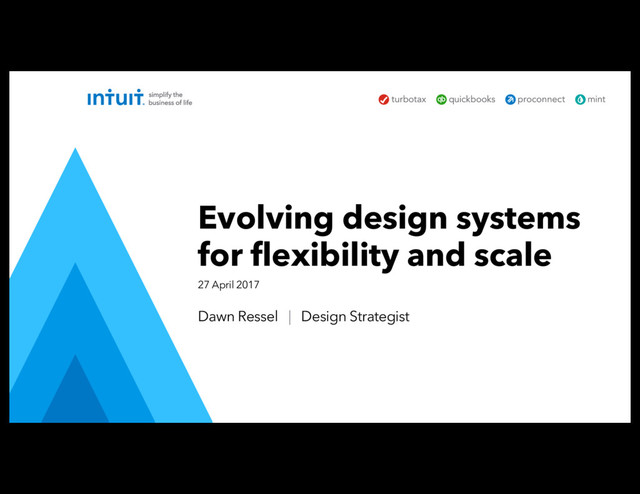This screenshot has width=640, height=494.
Task: Click the 'simplify the business of life' tagline
Action: (170, 98)
